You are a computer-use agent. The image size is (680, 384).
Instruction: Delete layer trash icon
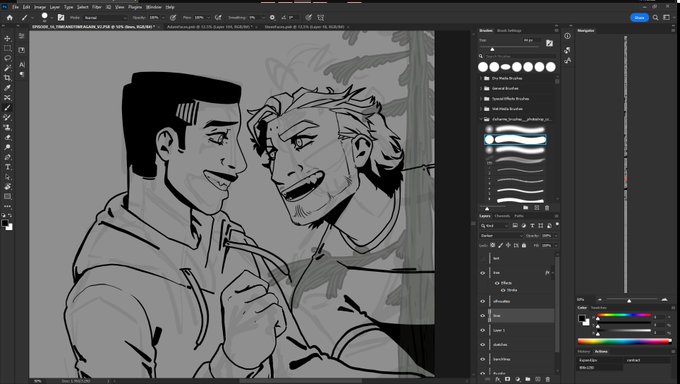(548, 379)
